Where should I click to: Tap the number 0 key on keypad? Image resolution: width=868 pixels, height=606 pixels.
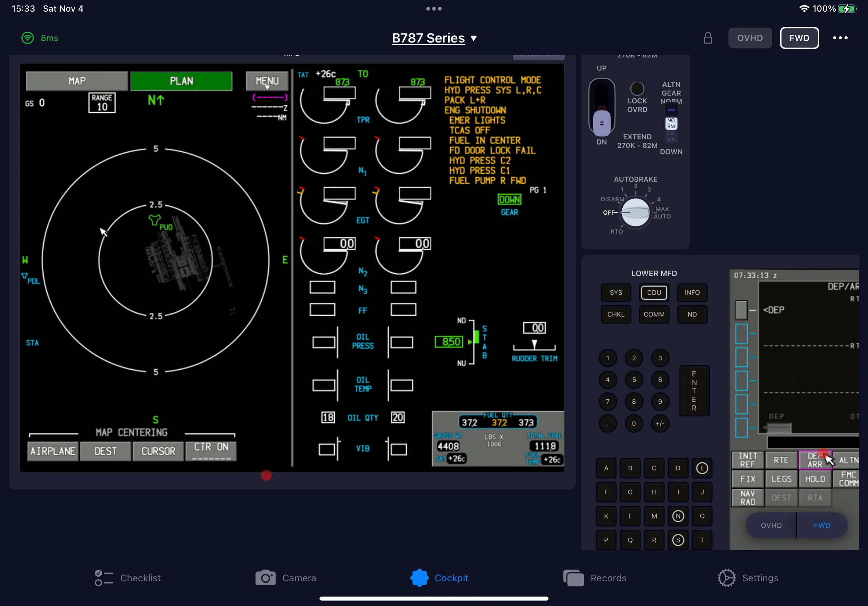coord(634,424)
